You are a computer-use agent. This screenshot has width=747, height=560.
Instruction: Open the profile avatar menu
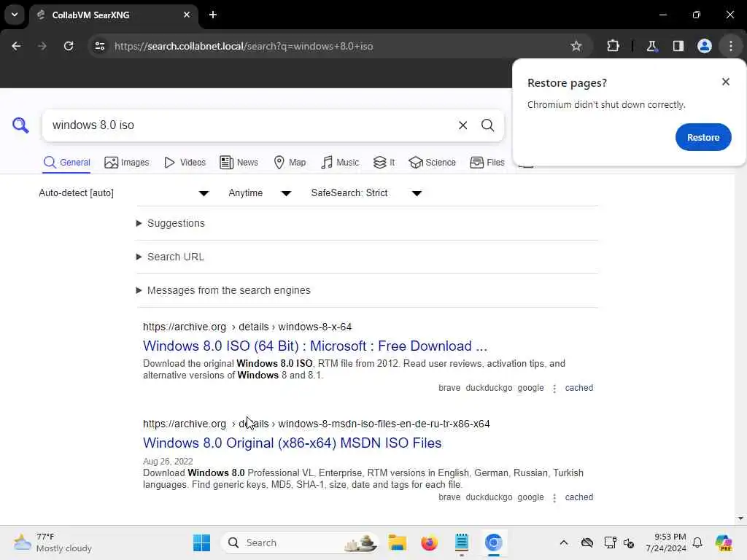point(704,46)
